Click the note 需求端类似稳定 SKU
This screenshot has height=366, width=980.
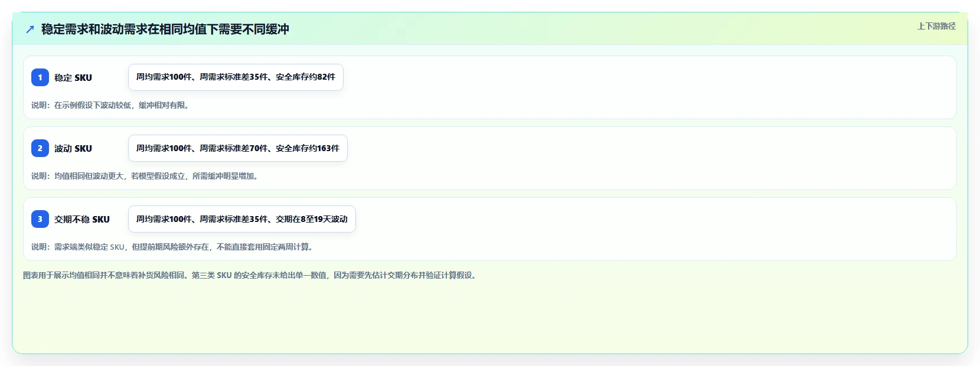pyautogui.click(x=172, y=247)
